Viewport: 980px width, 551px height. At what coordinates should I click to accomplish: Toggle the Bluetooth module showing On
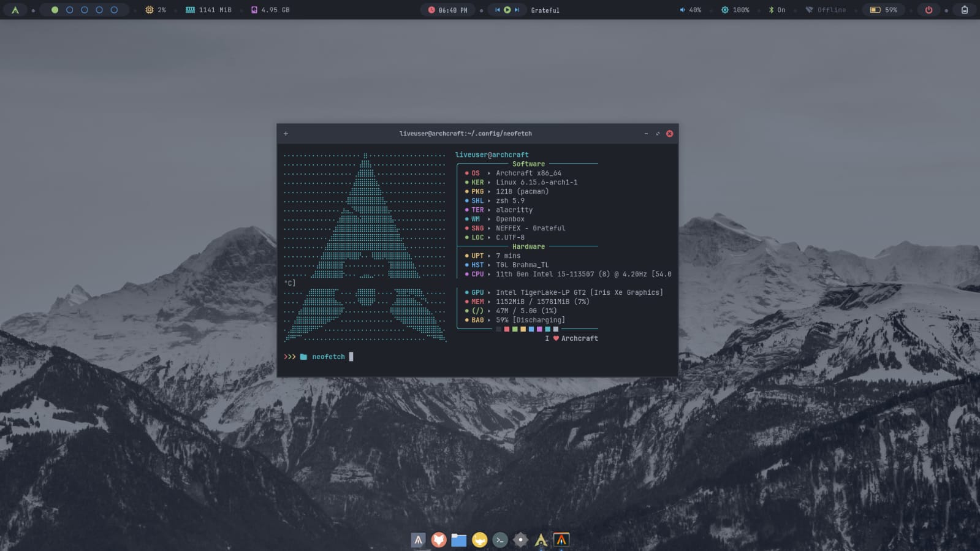point(777,10)
